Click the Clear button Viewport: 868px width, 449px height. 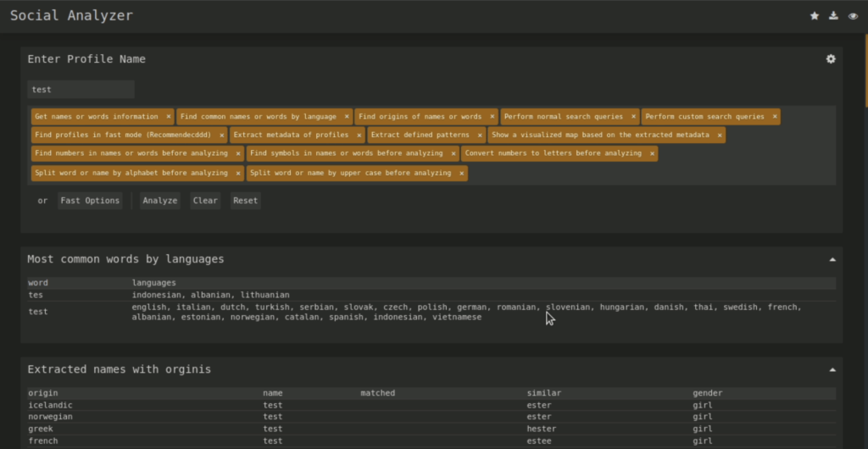click(x=205, y=201)
